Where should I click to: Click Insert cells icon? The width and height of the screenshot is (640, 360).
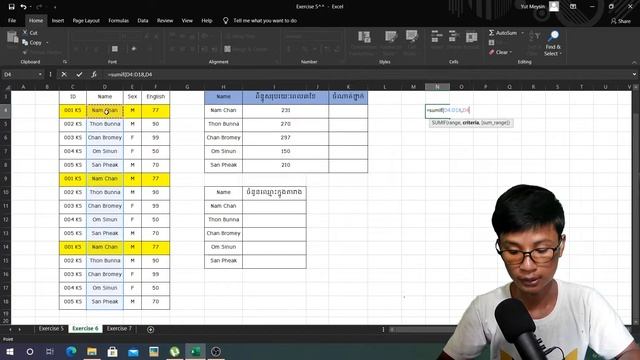tap(436, 36)
